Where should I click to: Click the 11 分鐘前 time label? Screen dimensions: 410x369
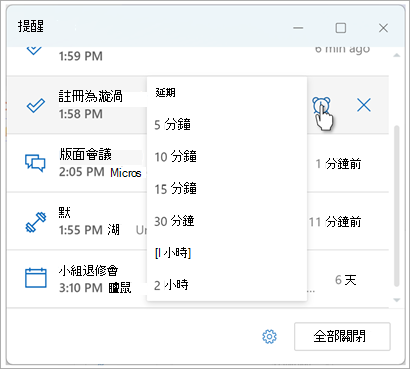pos(335,222)
